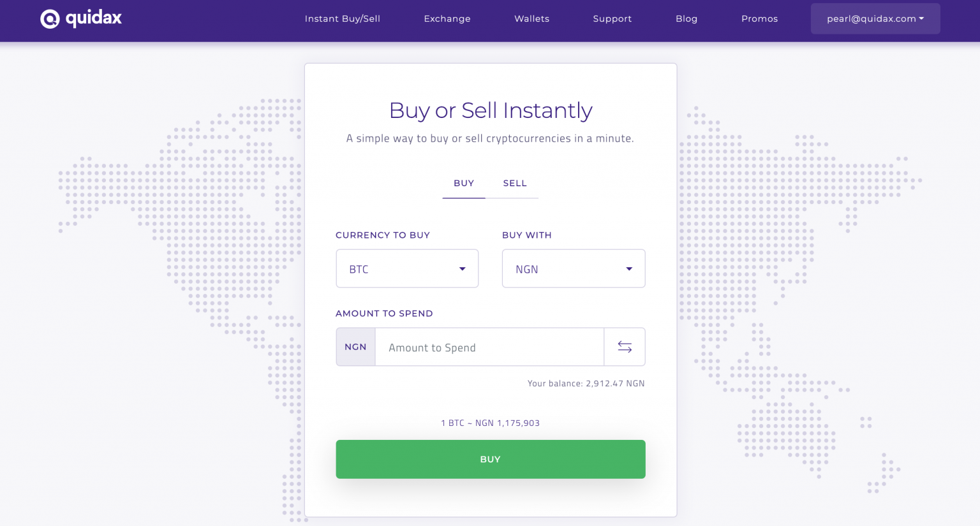This screenshot has height=526, width=980.
Task: Click the Quidax logo icon
Action: [x=50, y=19]
